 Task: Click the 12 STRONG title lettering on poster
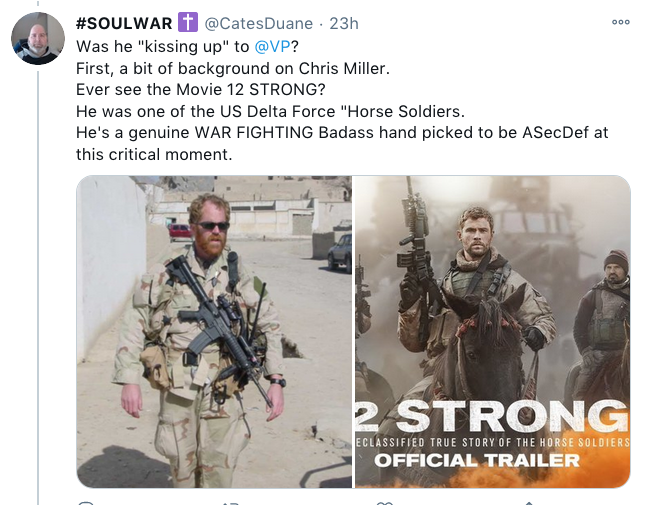[x=493, y=416]
